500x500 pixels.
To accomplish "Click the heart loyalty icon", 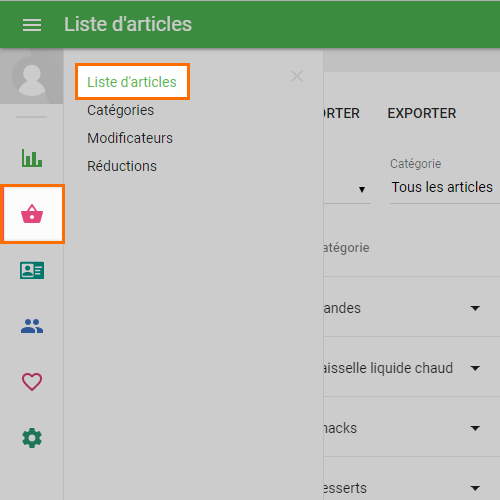I will [x=32, y=382].
